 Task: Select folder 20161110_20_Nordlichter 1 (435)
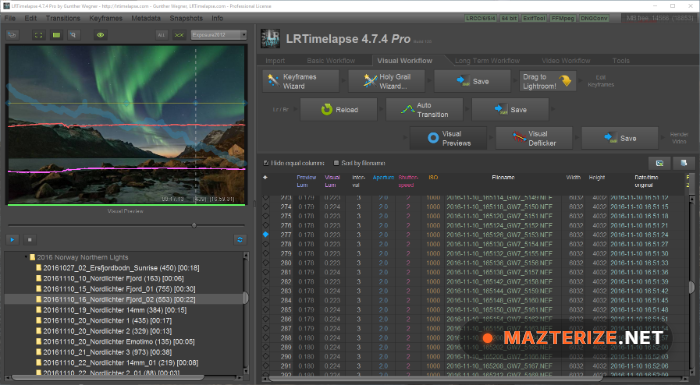tap(104, 321)
